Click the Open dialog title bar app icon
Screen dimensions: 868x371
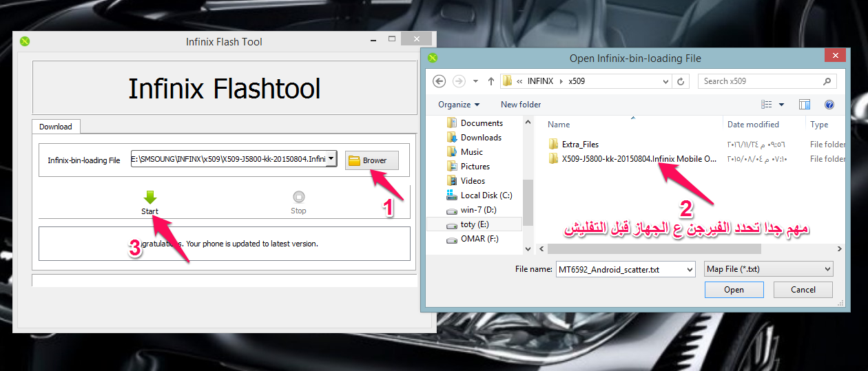(433, 59)
